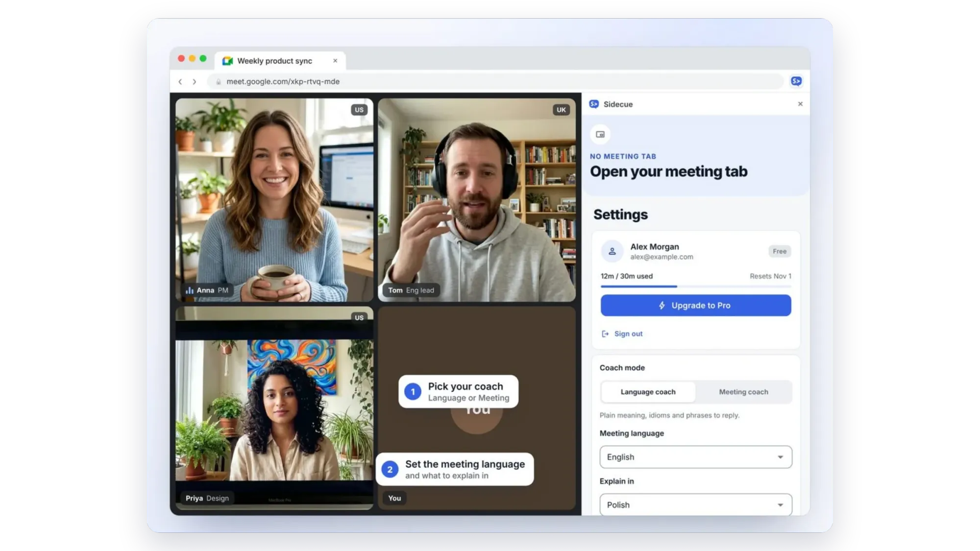The image size is (980, 551).
Task: Click Priya's video tile
Action: tap(274, 408)
